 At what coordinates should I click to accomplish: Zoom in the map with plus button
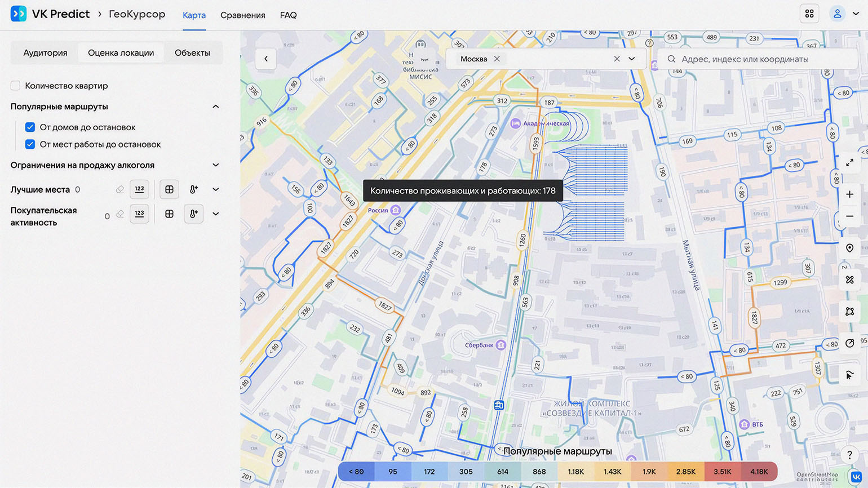coord(849,194)
